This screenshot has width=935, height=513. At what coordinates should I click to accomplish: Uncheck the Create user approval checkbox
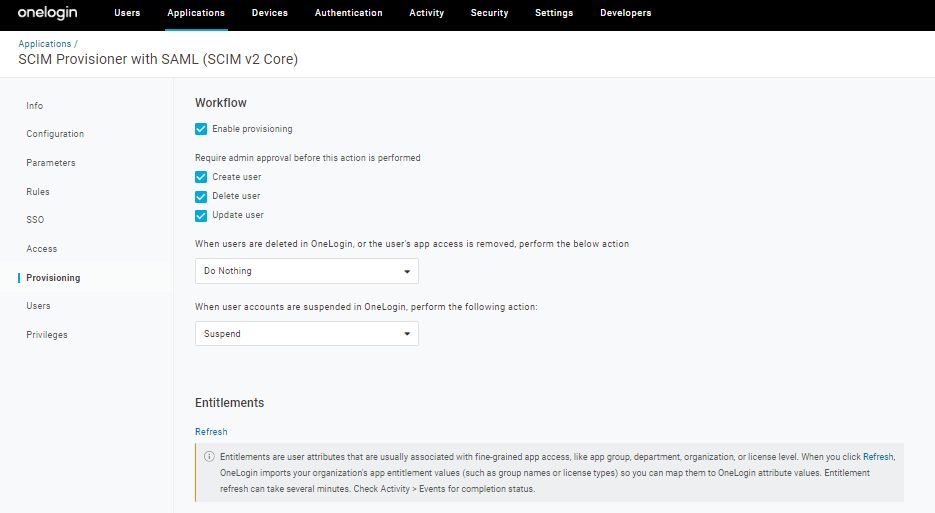coord(201,177)
